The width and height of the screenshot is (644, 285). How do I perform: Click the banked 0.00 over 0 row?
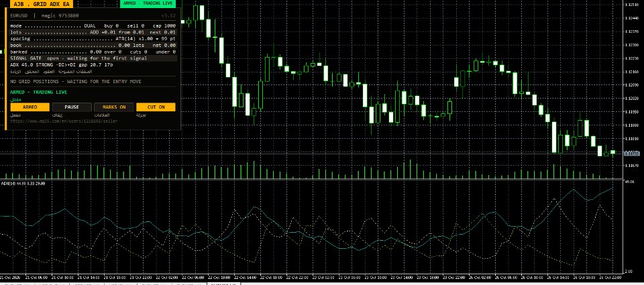pos(93,52)
